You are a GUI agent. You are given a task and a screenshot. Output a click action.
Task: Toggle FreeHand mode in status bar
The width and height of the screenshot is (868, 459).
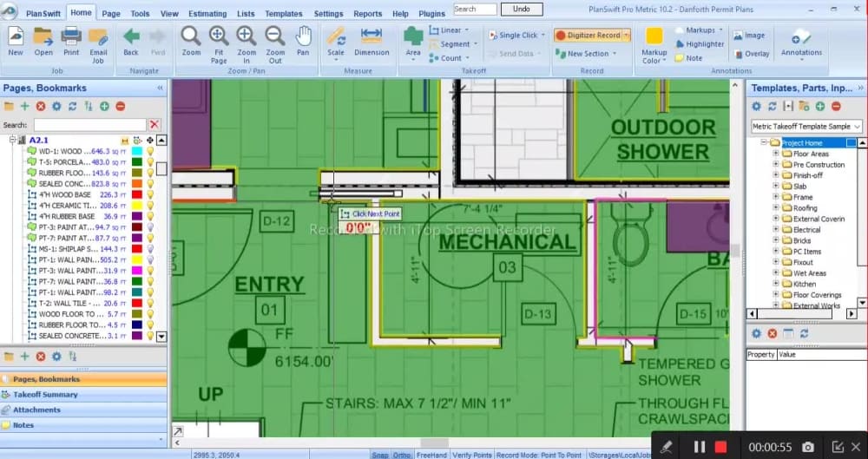[x=431, y=455]
